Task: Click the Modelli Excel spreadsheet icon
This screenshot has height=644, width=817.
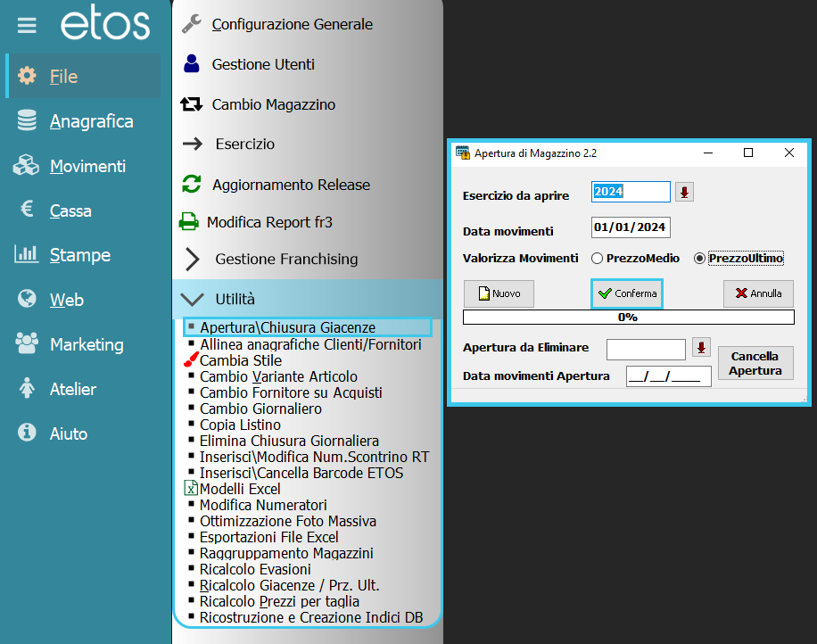Action: 191,488
